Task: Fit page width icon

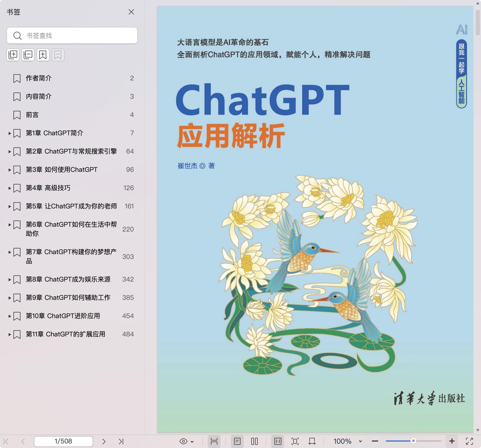Action: (312, 441)
